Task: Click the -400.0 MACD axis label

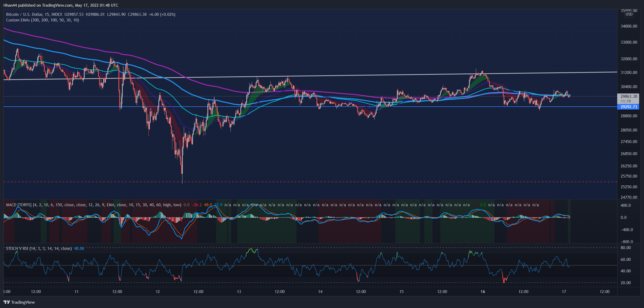Action: 627,230
